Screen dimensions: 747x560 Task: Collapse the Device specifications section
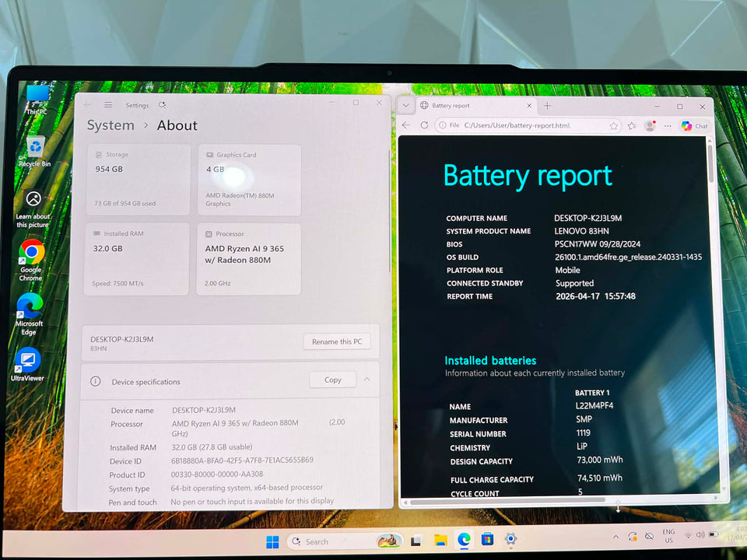coord(366,380)
